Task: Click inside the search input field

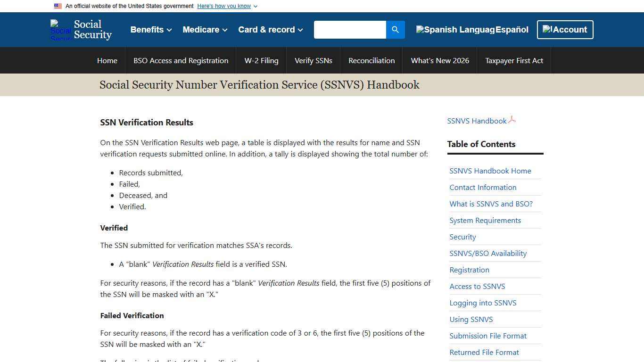Action: (350, 29)
